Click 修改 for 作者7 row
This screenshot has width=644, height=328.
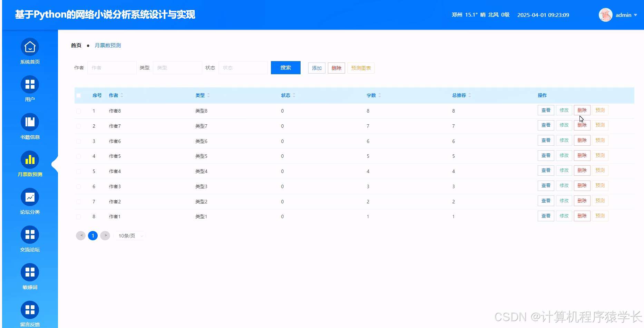(x=564, y=125)
